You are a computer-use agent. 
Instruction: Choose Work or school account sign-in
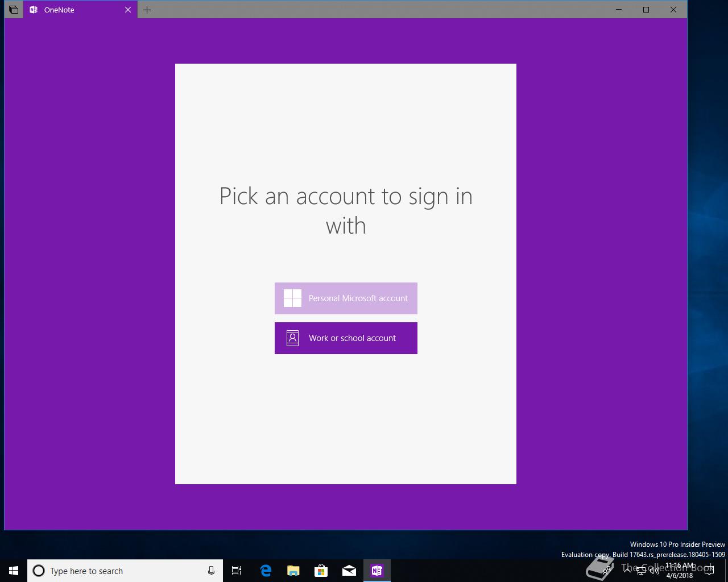click(x=346, y=338)
